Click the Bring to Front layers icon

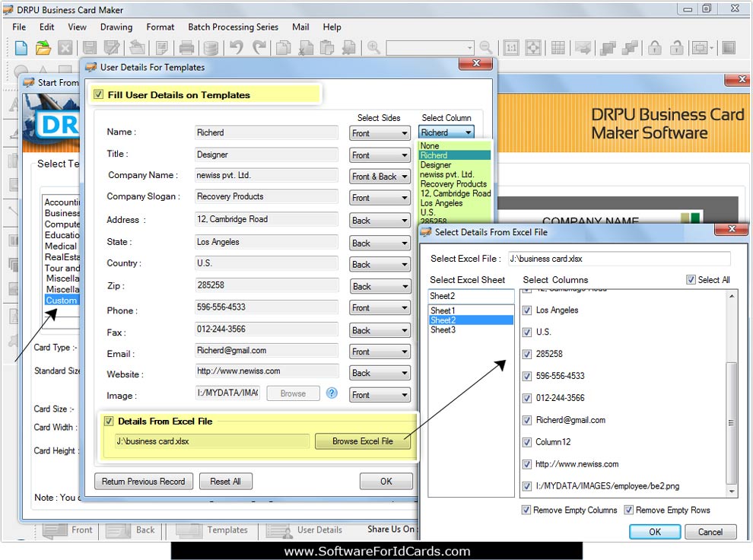[x=608, y=47]
